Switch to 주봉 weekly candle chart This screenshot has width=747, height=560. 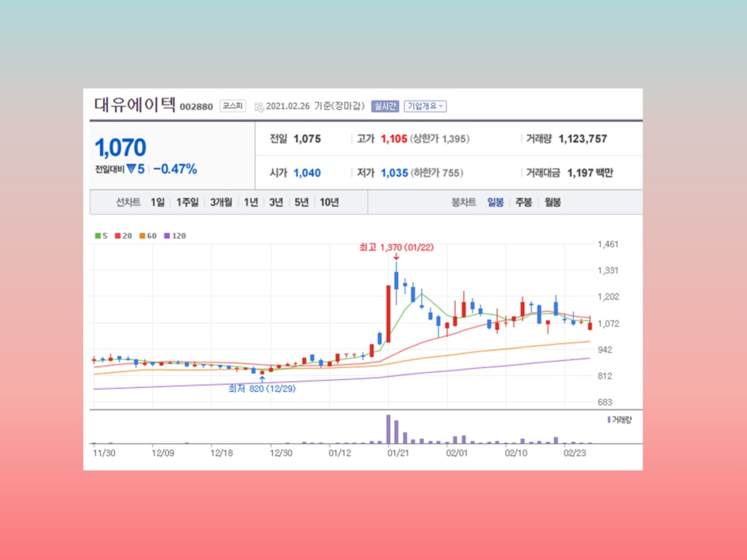[523, 202]
